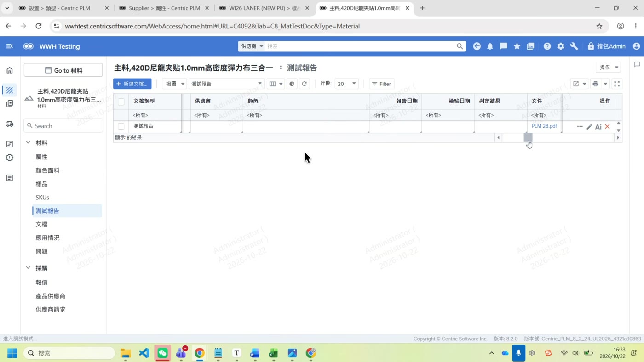
Task: Tick the select-all checkbox in the table header
Action: [121, 102]
